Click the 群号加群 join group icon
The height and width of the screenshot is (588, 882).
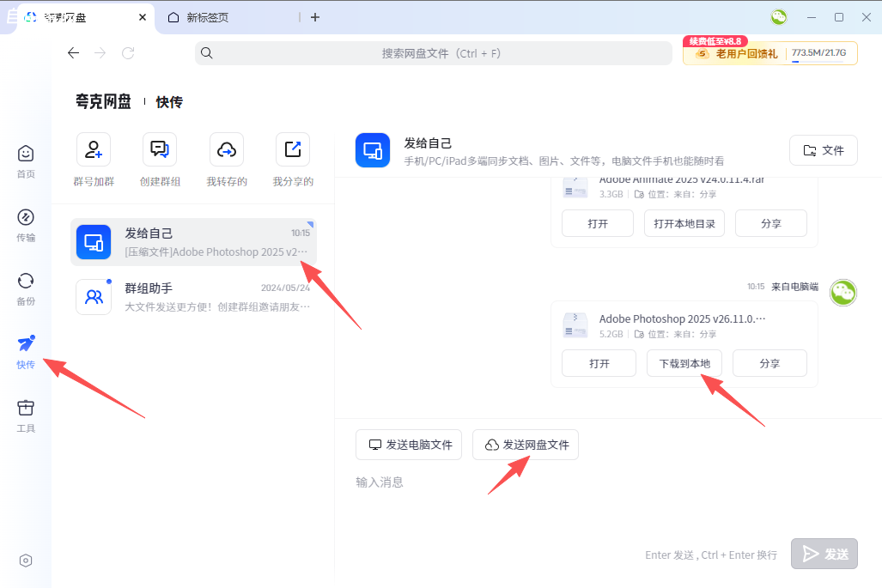tap(93, 150)
